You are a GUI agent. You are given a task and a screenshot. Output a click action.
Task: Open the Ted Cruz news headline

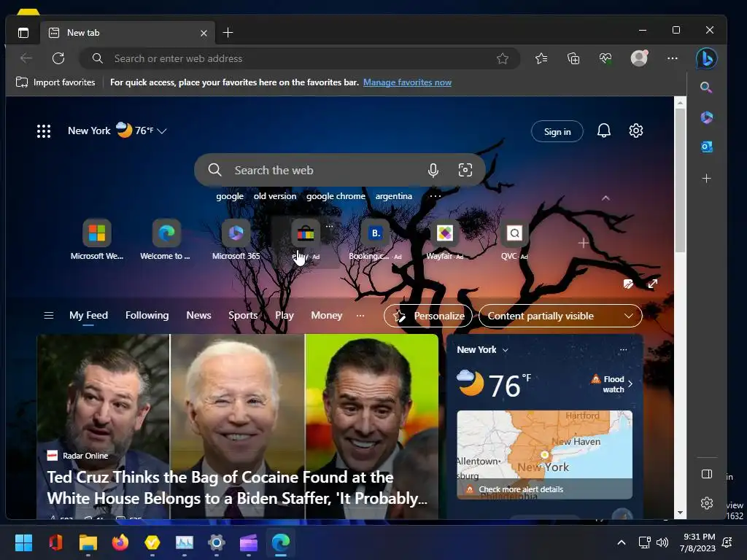click(237, 488)
